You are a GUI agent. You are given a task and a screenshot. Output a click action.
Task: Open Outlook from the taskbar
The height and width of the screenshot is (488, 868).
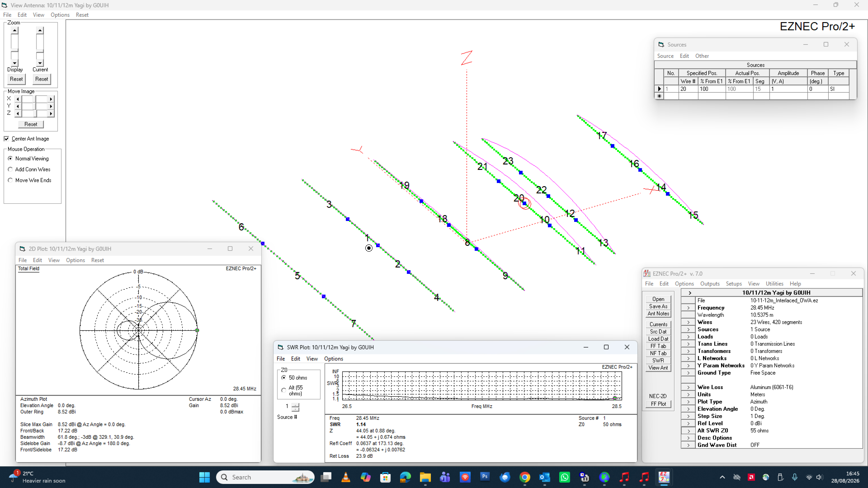(x=545, y=477)
